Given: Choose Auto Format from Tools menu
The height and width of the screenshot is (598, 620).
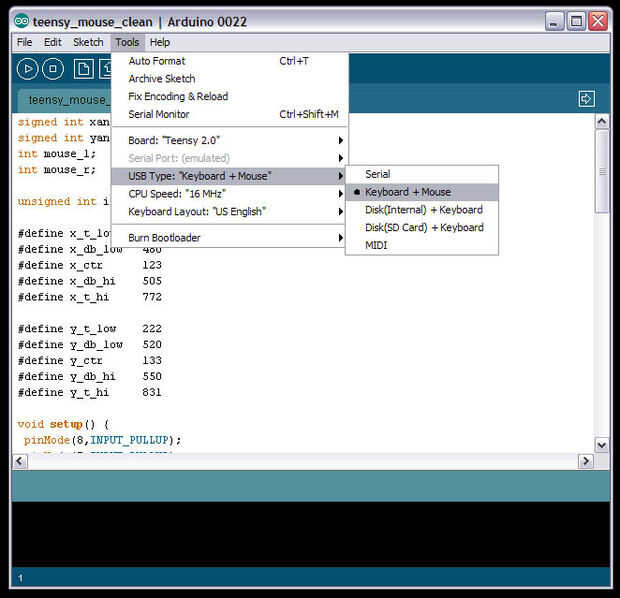Looking at the screenshot, I should 229,61.
